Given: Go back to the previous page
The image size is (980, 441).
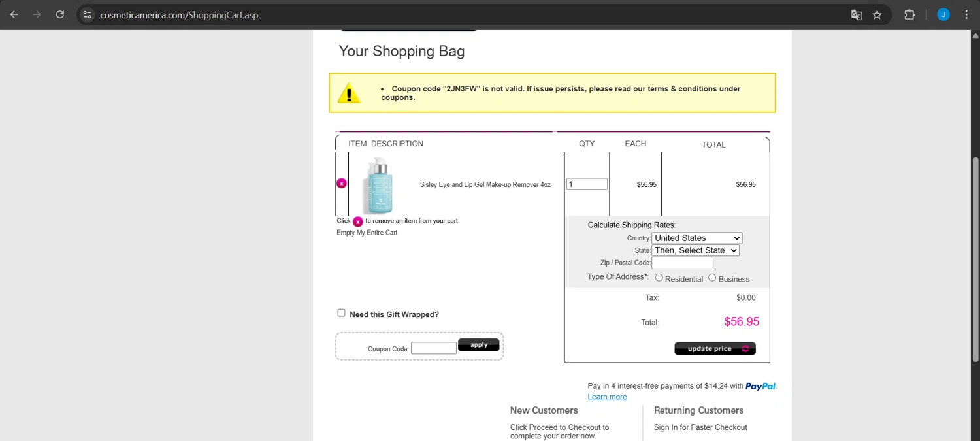Looking at the screenshot, I should coord(14,14).
